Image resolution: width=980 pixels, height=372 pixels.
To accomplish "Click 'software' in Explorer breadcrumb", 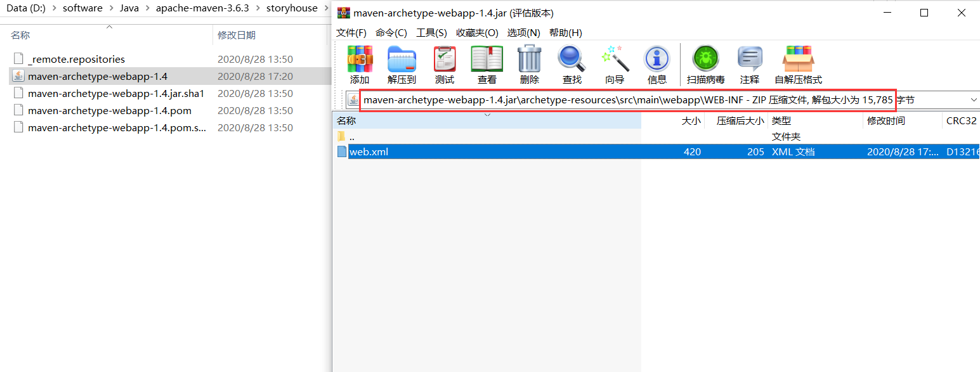I will point(82,8).
